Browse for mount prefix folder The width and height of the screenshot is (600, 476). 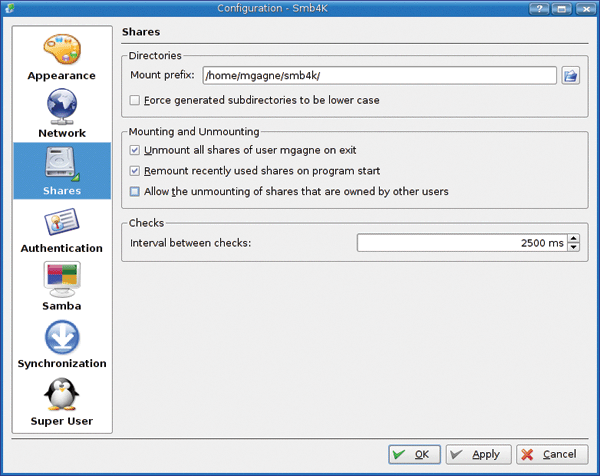(x=571, y=75)
